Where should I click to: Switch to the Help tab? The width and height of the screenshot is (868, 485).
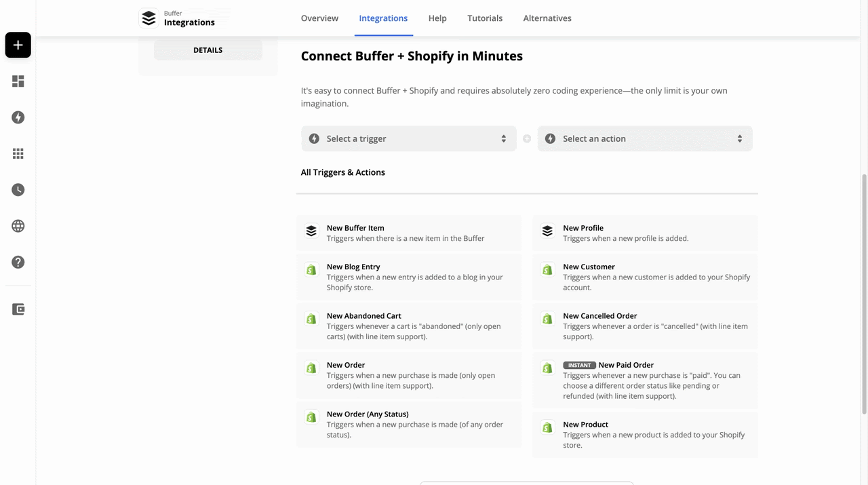pyautogui.click(x=437, y=18)
